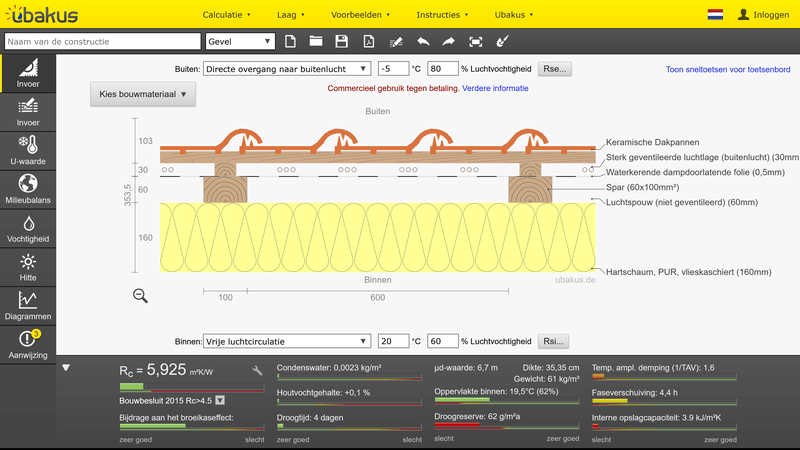Click the Condenswater rating bar
Viewport: 800px width, 450px height.
pyautogui.click(x=349, y=377)
